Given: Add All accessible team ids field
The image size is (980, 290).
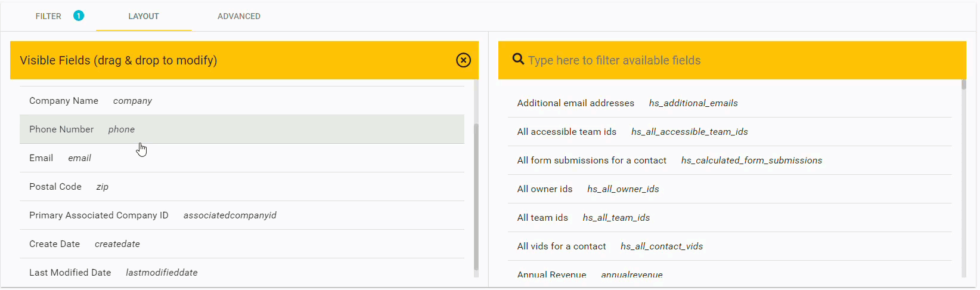Looking at the screenshot, I should [730, 132].
